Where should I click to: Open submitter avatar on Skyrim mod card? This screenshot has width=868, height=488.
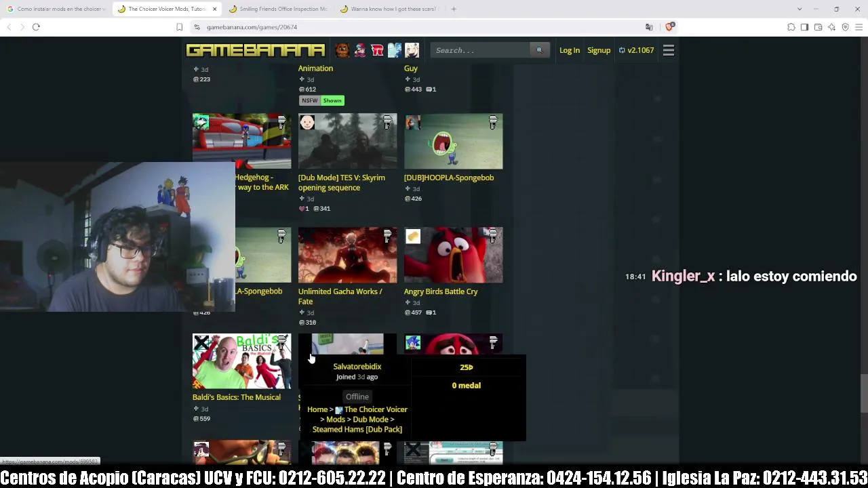[x=307, y=122]
